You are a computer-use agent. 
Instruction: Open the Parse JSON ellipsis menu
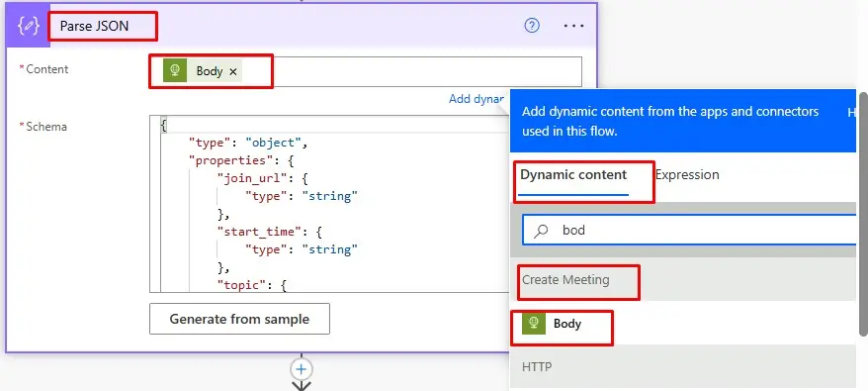[573, 26]
